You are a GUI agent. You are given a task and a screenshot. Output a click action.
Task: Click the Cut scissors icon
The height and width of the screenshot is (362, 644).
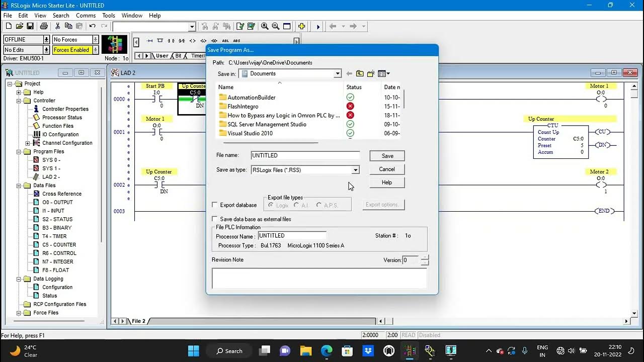point(57,26)
